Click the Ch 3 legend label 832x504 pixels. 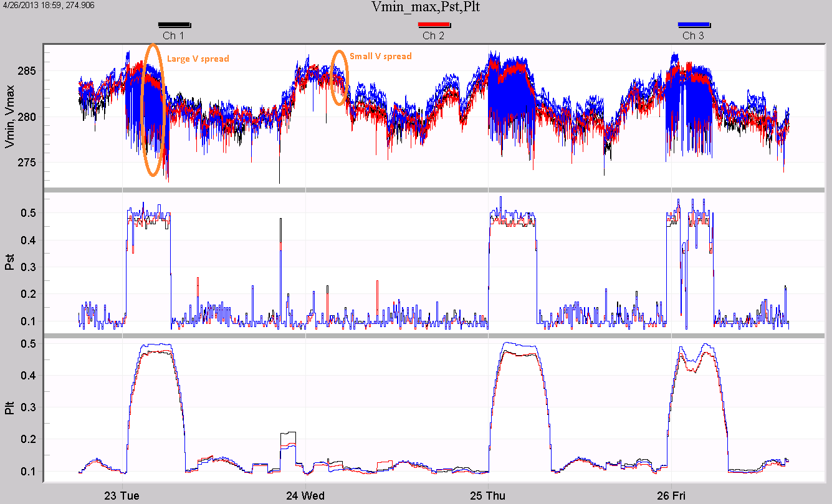click(693, 36)
